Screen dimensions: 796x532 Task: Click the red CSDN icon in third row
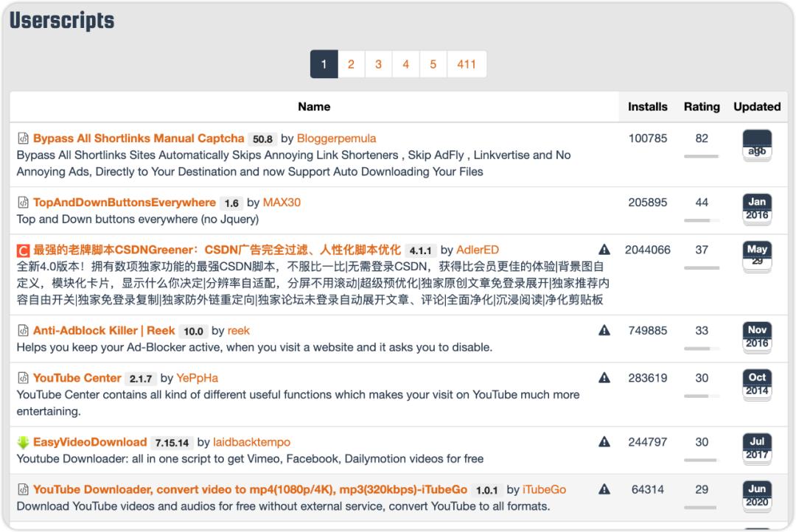point(23,251)
